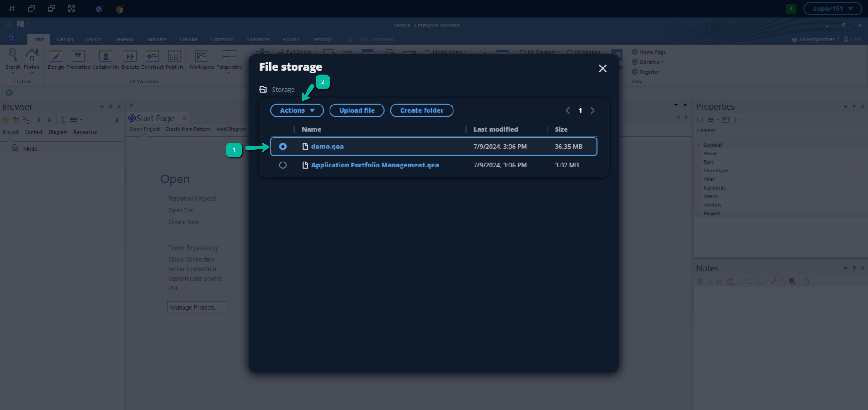Screen dimensions: 868x410
Task: Go to the previous page of files
Action: 568,110
